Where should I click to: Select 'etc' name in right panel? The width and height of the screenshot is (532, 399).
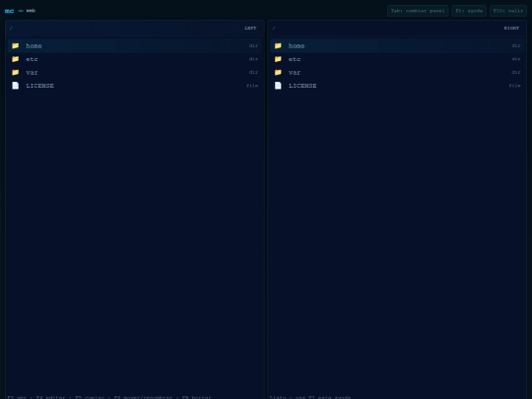295,59
